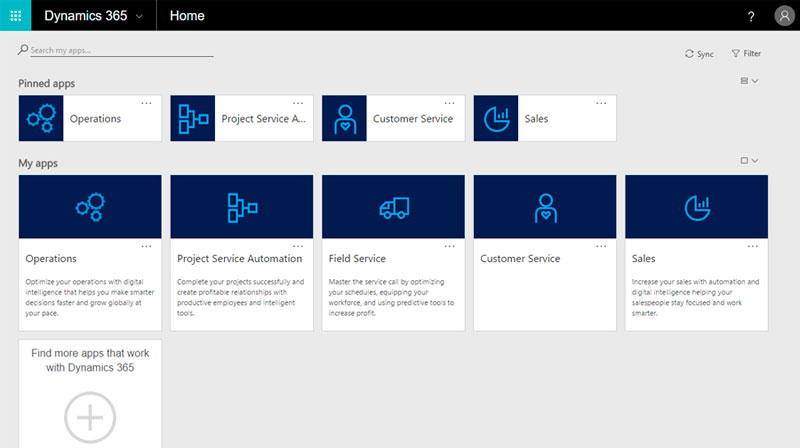The image size is (800, 448).
Task: Open the app launcher waffle icon
Action: 15,15
